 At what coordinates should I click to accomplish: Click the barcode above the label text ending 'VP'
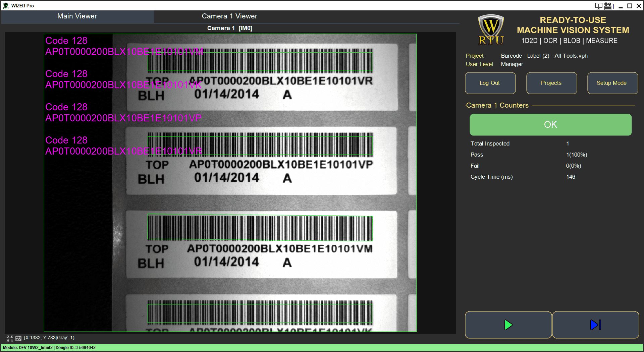260,144
